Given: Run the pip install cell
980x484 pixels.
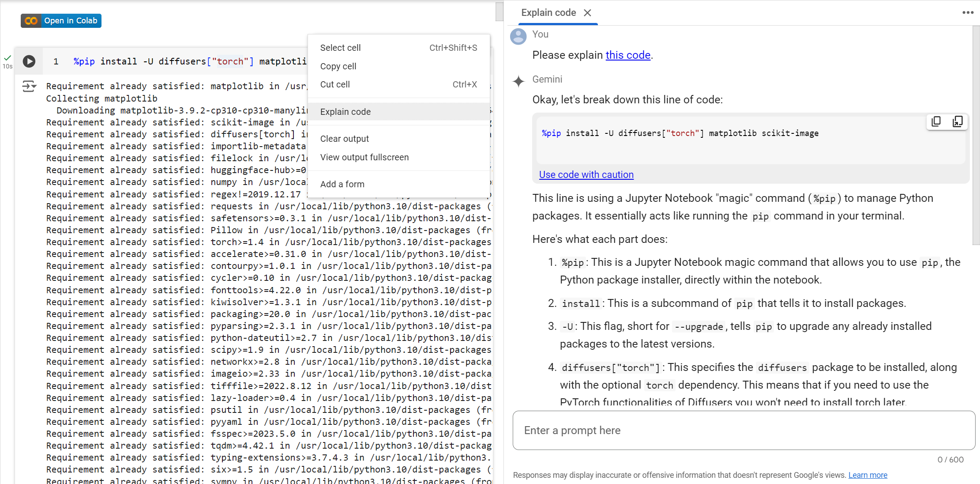Looking at the screenshot, I should (x=29, y=61).
